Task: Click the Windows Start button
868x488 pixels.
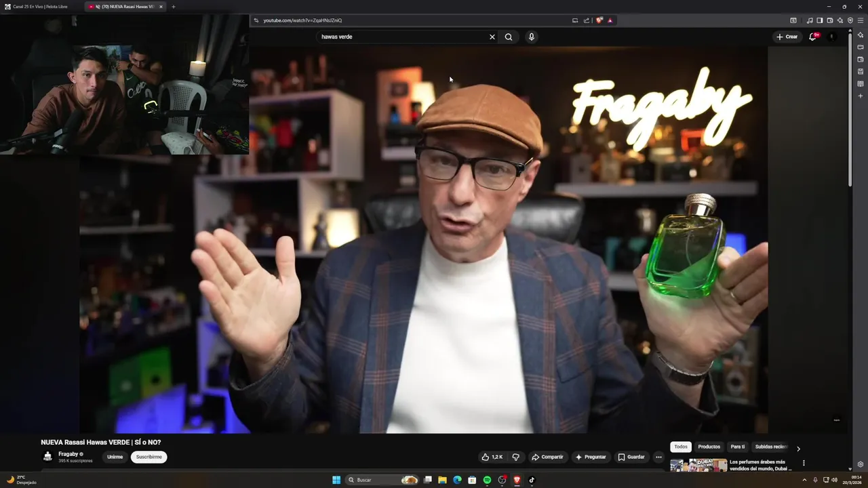Action: click(336, 480)
